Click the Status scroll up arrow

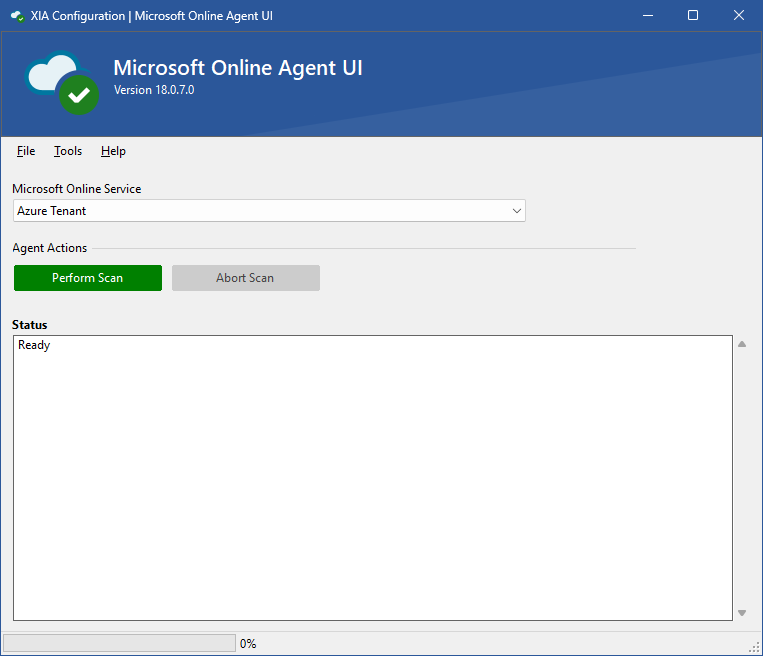742,345
